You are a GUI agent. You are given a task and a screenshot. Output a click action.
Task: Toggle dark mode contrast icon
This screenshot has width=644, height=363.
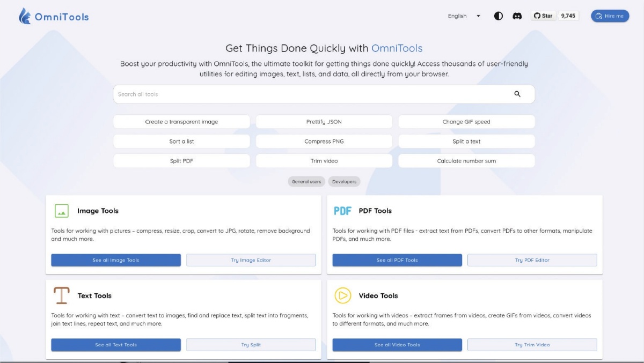[x=499, y=16]
